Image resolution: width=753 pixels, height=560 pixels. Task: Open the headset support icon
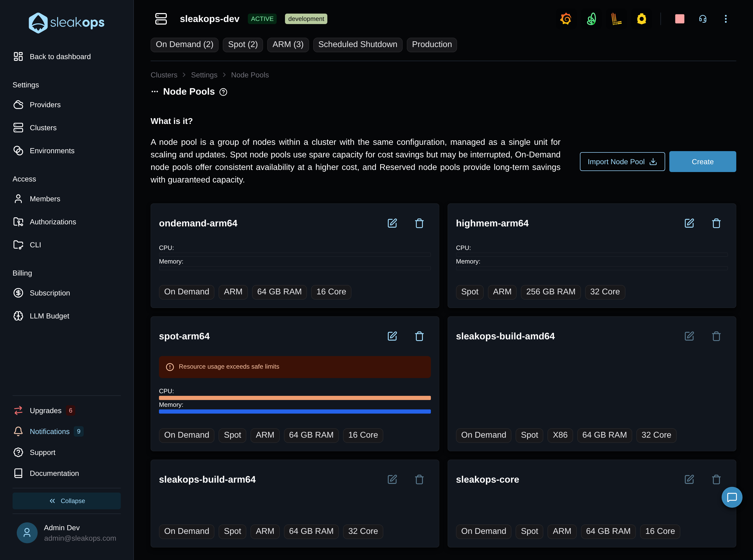703,19
